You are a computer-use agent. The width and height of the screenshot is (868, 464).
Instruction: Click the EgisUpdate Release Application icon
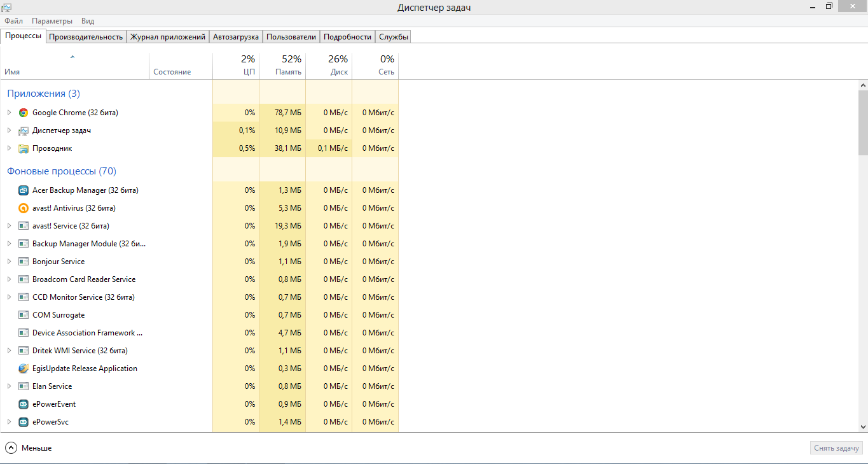pyautogui.click(x=24, y=369)
